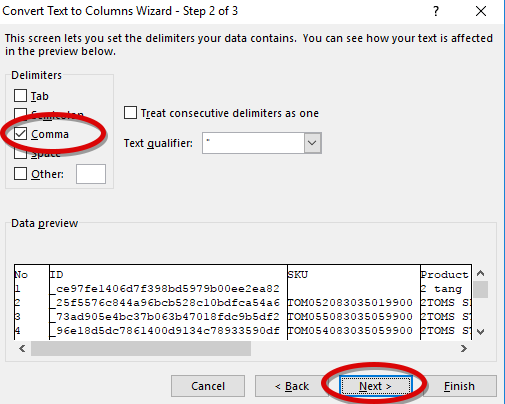This screenshot has width=505, height=404.
Task: Enable the Other delimiter checkbox
Action: (20, 173)
